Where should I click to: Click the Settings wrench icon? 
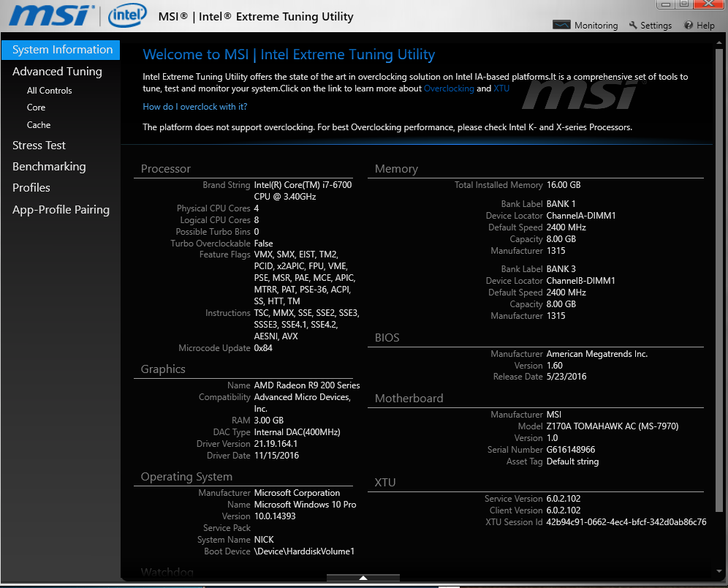[633, 25]
